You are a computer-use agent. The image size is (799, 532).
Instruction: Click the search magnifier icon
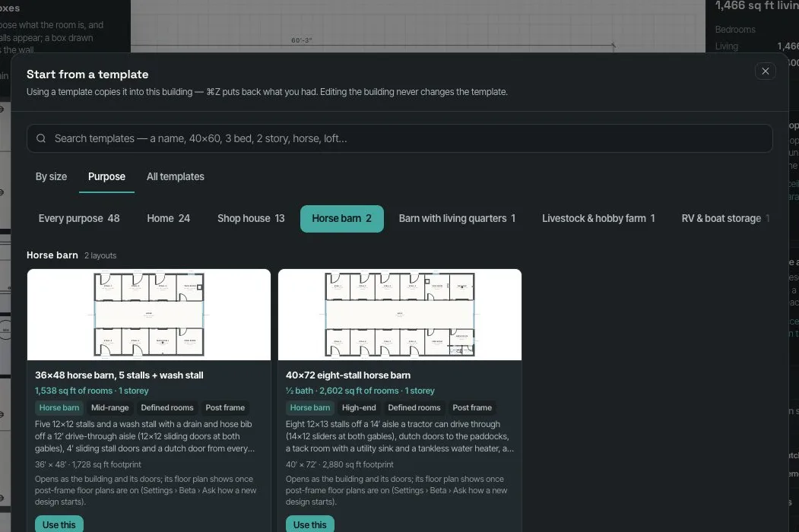pyautogui.click(x=41, y=138)
